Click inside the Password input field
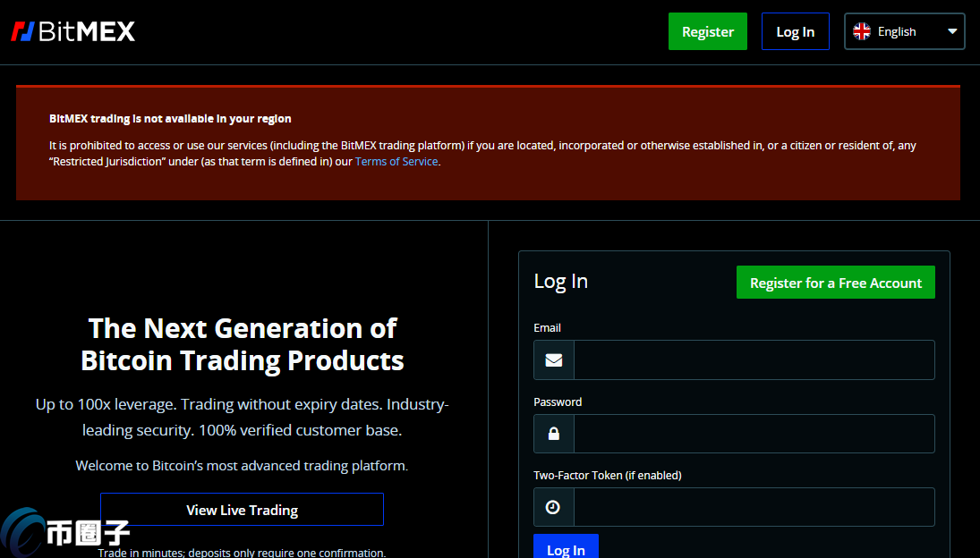This screenshot has height=558, width=980. pyautogui.click(x=754, y=434)
